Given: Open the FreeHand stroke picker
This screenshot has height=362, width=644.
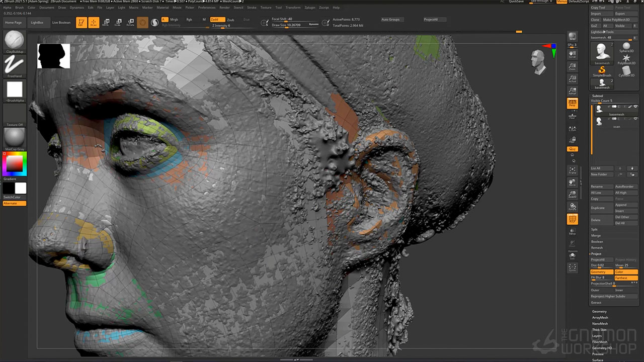Looking at the screenshot, I should (x=14, y=64).
